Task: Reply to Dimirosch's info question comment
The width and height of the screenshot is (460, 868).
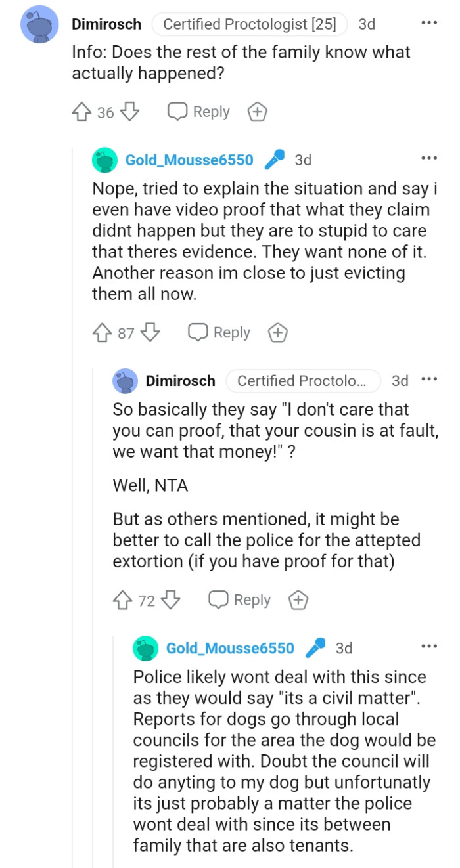Action: coord(202,112)
